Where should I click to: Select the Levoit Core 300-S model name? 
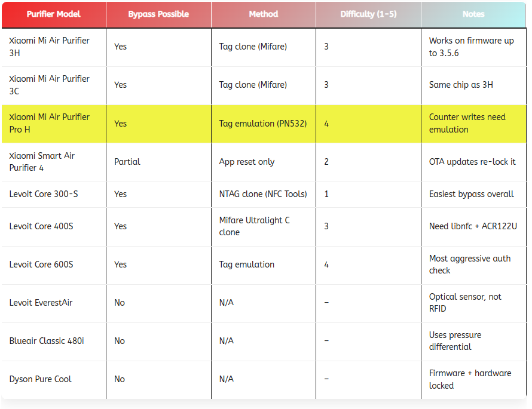[43, 194]
